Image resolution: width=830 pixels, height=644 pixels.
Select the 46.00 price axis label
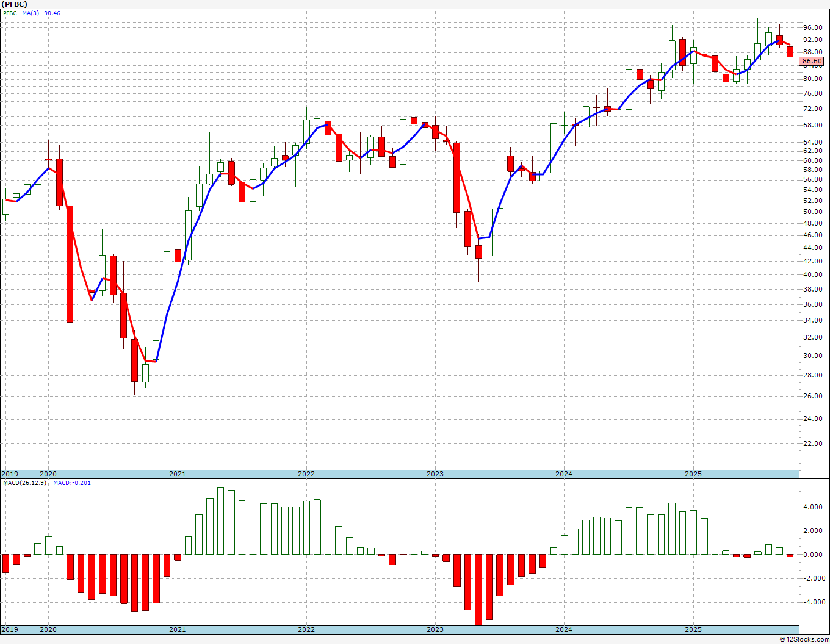[813, 235]
